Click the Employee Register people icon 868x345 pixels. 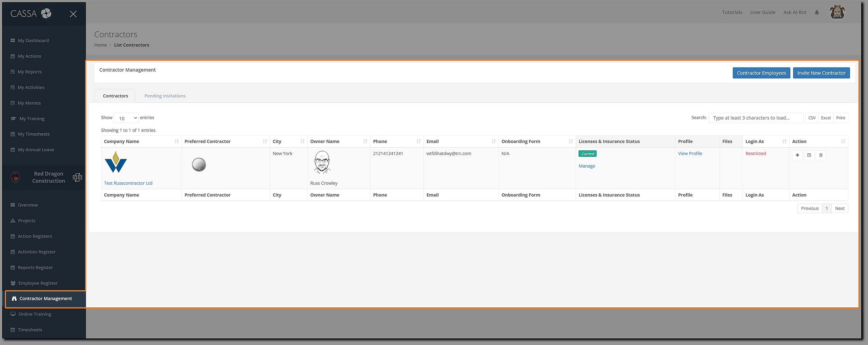coord(13,283)
